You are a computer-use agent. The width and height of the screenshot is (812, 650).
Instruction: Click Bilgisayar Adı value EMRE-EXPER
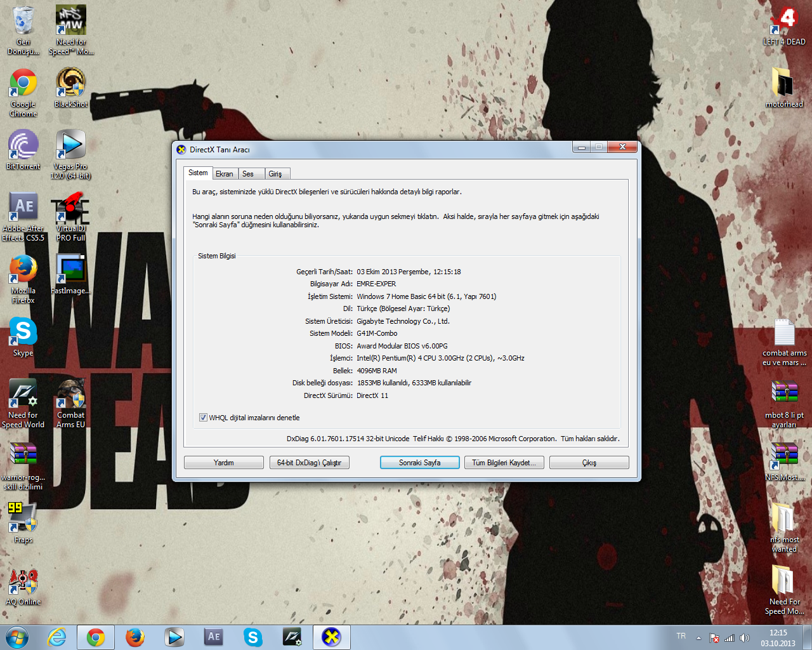click(376, 284)
